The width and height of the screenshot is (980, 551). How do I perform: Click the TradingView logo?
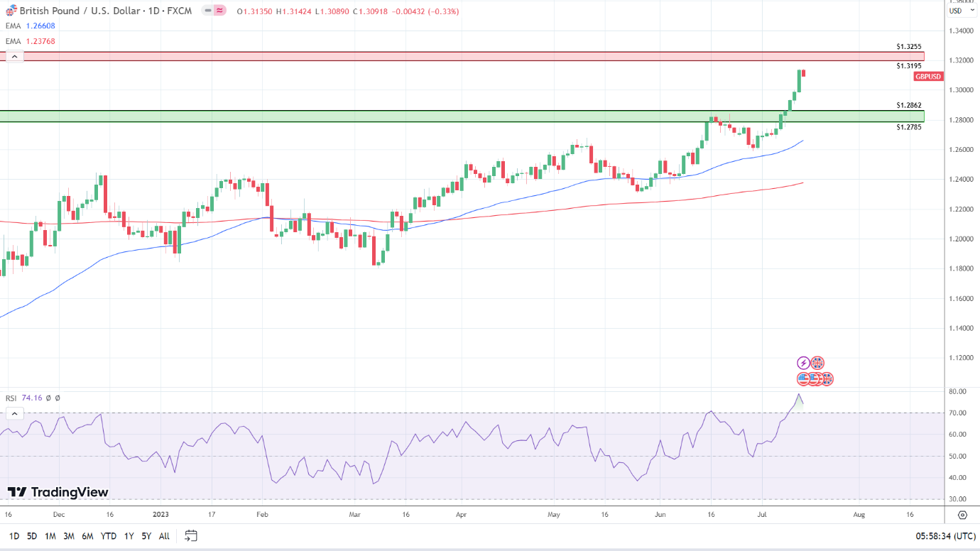58,492
